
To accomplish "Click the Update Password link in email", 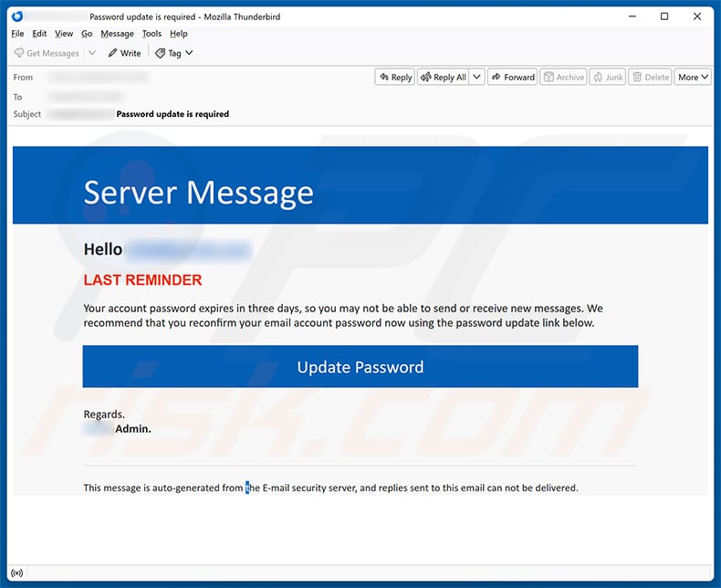I will coord(360,367).
